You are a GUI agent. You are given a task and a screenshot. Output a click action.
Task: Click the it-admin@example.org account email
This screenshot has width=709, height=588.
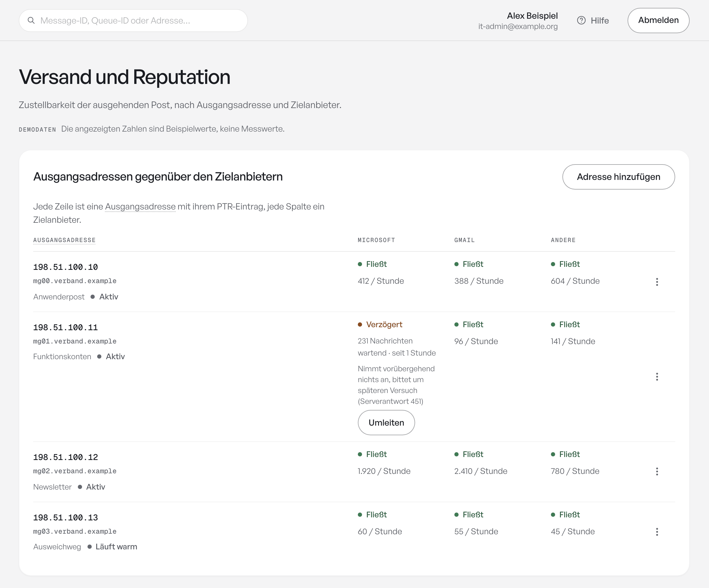tap(518, 26)
